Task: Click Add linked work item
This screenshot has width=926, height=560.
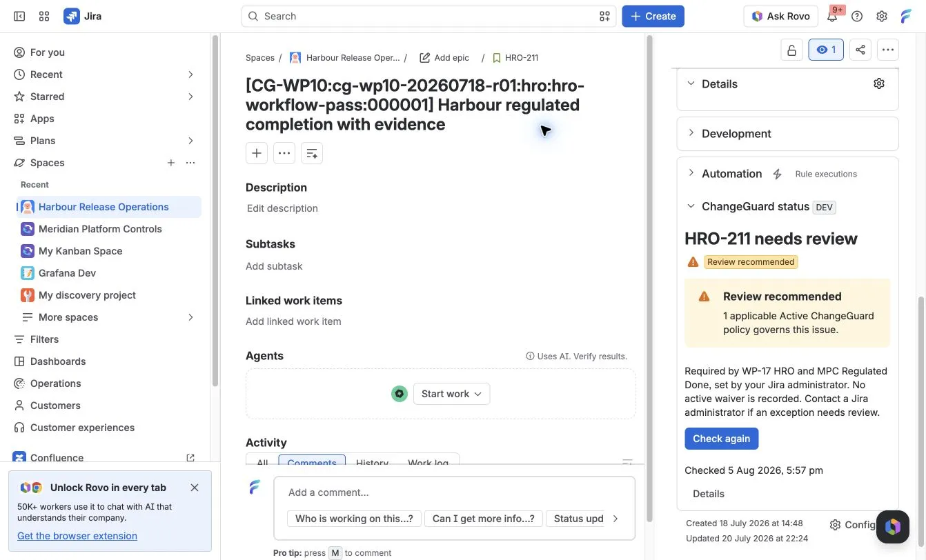Action: point(293,321)
